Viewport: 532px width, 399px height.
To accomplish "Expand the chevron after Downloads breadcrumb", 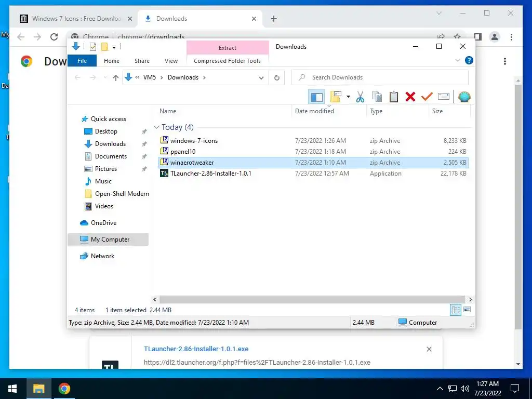I will point(204,78).
